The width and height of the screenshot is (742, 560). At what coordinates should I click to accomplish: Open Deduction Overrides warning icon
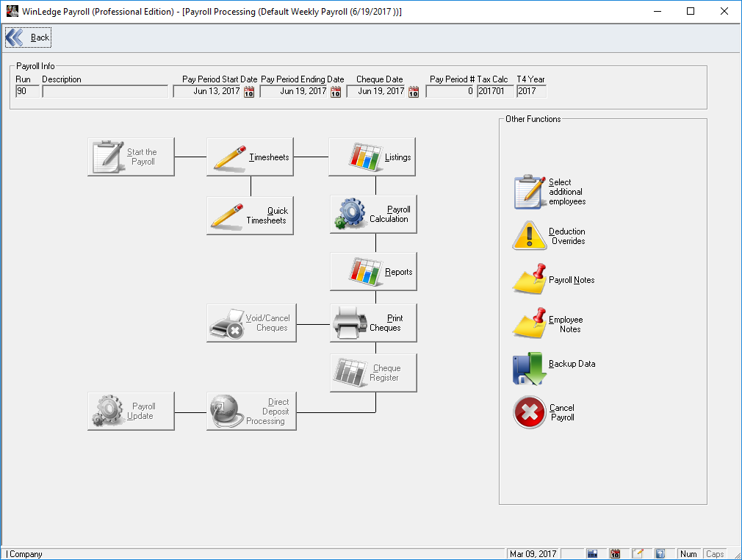530,236
